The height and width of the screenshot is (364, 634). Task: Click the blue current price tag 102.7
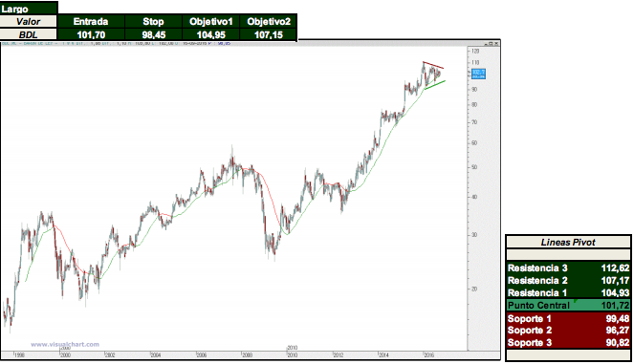[x=479, y=74]
